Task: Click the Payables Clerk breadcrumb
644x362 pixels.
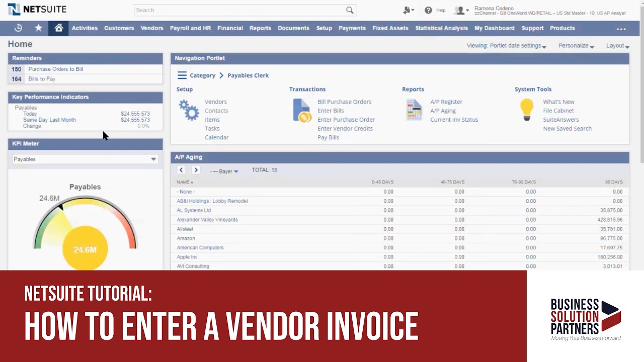Action: (x=248, y=75)
